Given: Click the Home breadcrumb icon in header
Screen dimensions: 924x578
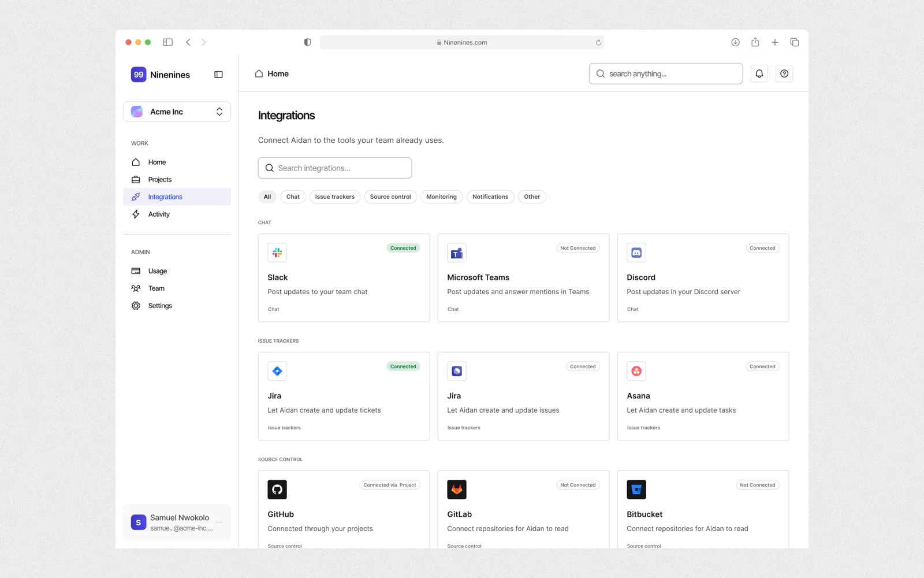Looking at the screenshot, I should tap(259, 73).
